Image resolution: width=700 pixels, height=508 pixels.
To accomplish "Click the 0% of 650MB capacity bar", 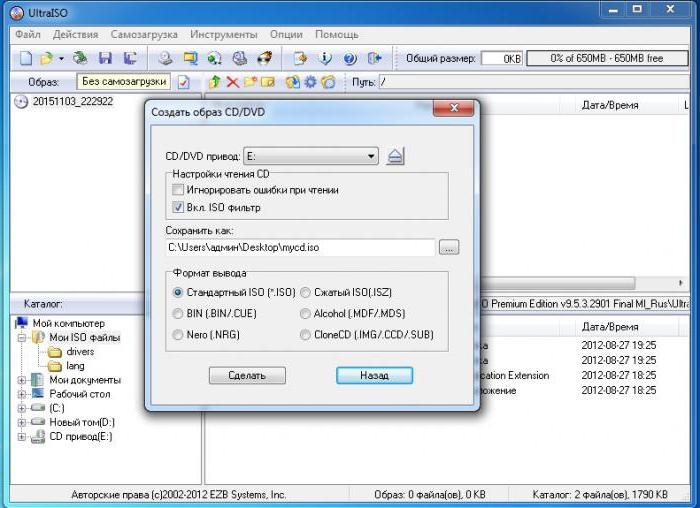I will [x=607, y=58].
